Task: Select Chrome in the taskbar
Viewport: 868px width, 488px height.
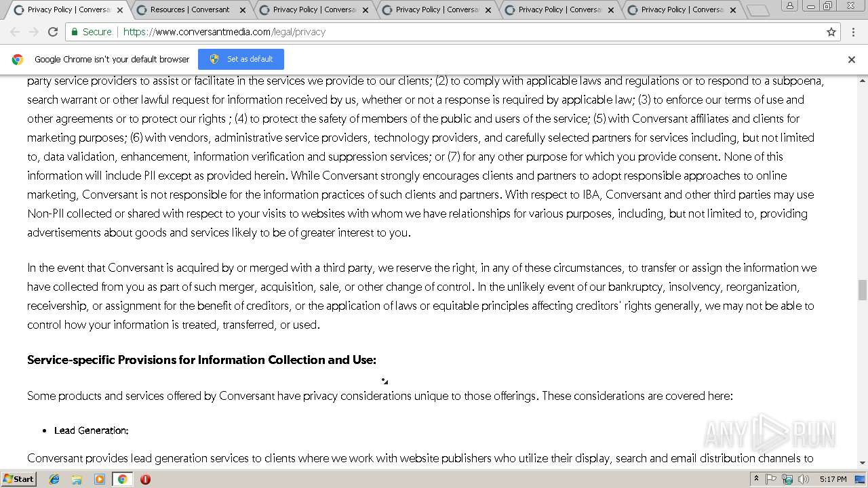Action: 123,479
